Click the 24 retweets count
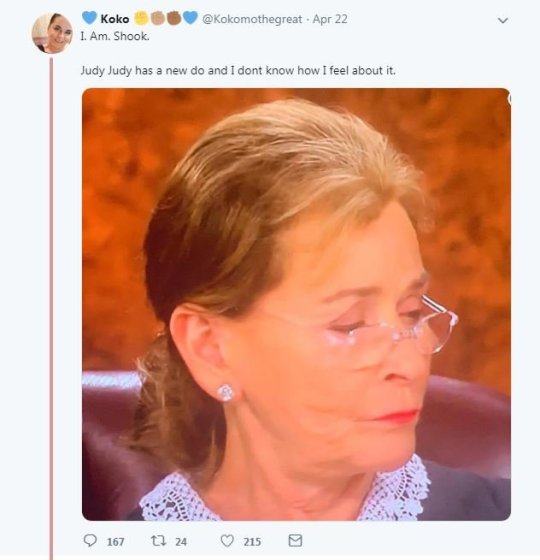The height and width of the screenshot is (560, 540). point(181,542)
